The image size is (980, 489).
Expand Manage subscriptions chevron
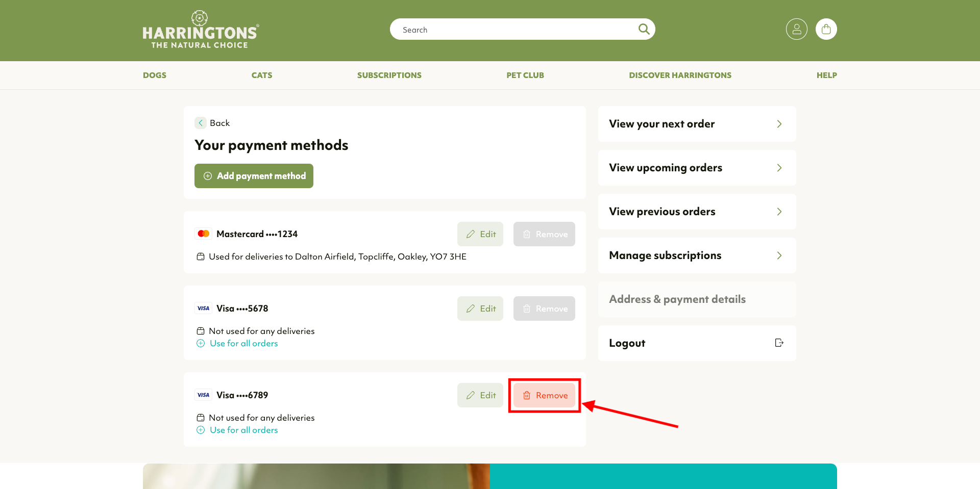point(779,255)
